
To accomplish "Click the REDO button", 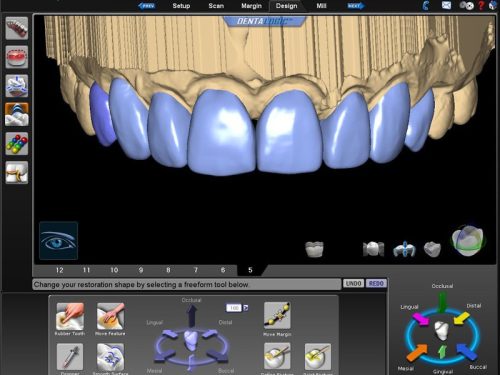I will click(x=376, y=283).
